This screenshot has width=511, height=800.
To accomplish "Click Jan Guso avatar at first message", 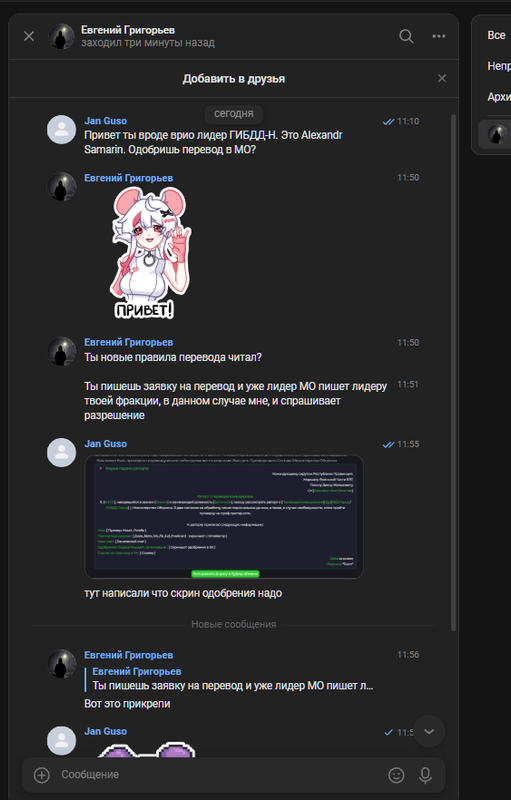I will [62, 130].
